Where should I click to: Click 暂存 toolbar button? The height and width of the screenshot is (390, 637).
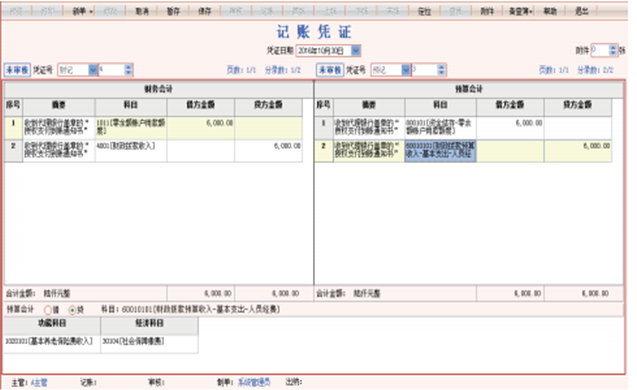tap(173, 11)
